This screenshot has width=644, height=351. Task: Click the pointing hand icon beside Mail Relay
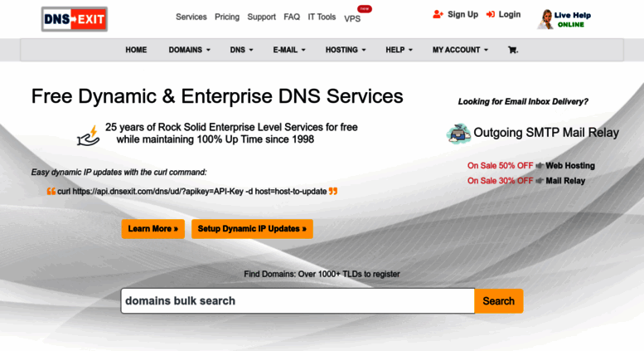(540, 181)
